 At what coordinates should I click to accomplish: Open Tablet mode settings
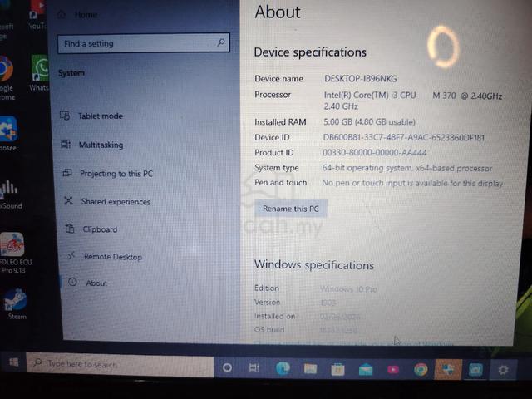coord(100,116)
